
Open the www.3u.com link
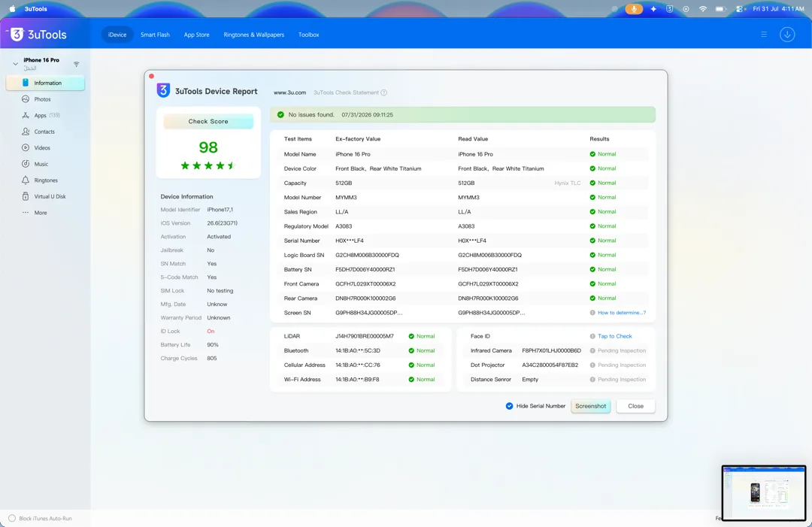pyautogui.click(x=289, y=92)
